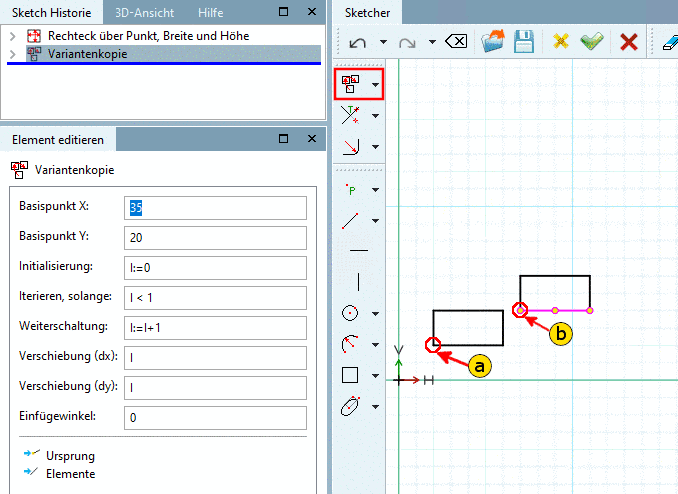Save sketch with floppy disk icon

click(x=524, y=41)
